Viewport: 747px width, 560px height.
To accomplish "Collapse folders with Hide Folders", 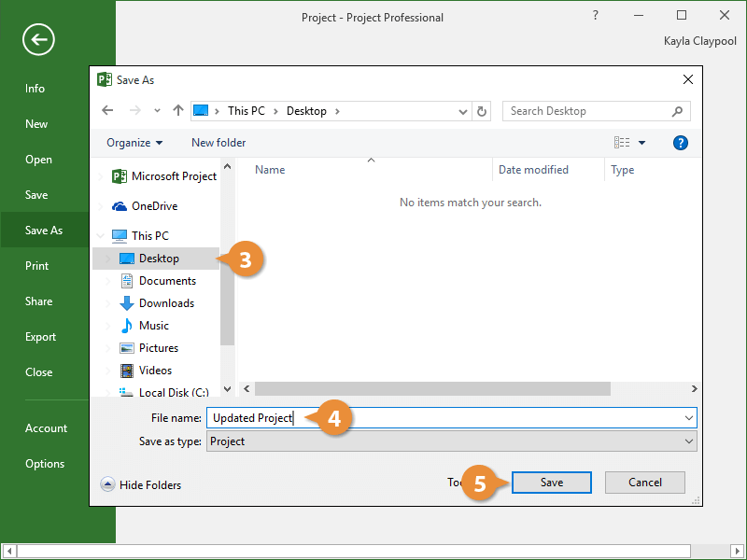I will pyautogui.click(x=141, y=484).
